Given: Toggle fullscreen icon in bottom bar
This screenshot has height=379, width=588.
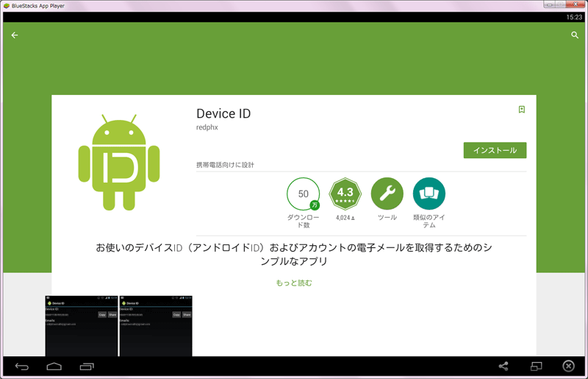Looking at the screenshot, I should tap(537, 366).
